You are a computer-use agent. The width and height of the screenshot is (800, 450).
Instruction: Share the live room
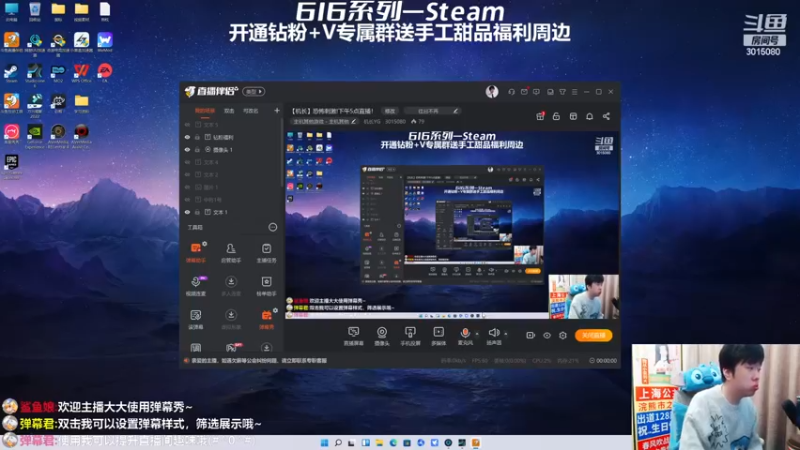(x=606, y=116)
